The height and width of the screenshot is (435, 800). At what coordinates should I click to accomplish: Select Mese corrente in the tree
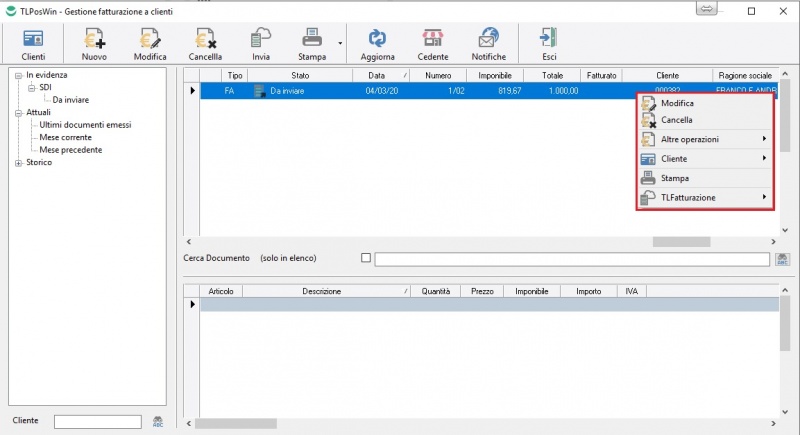coord(70,137)
